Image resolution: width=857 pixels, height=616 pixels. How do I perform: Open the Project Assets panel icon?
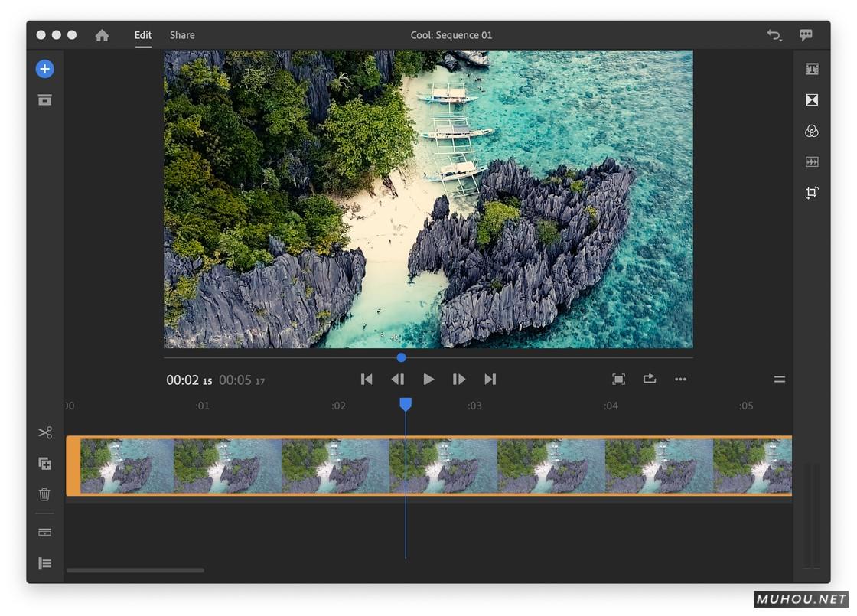[45, 99]
